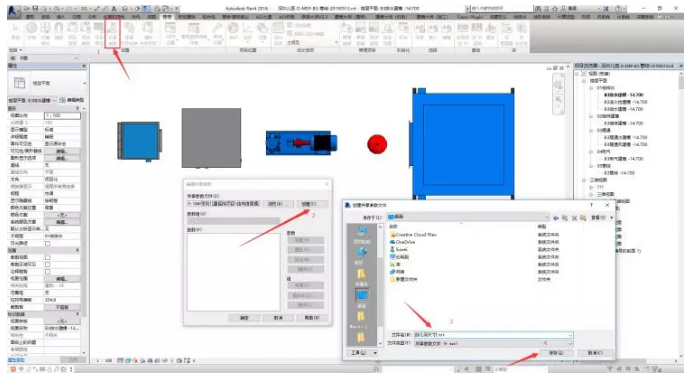Image resolution: width=690 pixels, height=376 pixels.
Task: Click the Help icon in Revit title bar
Action: 618,8
